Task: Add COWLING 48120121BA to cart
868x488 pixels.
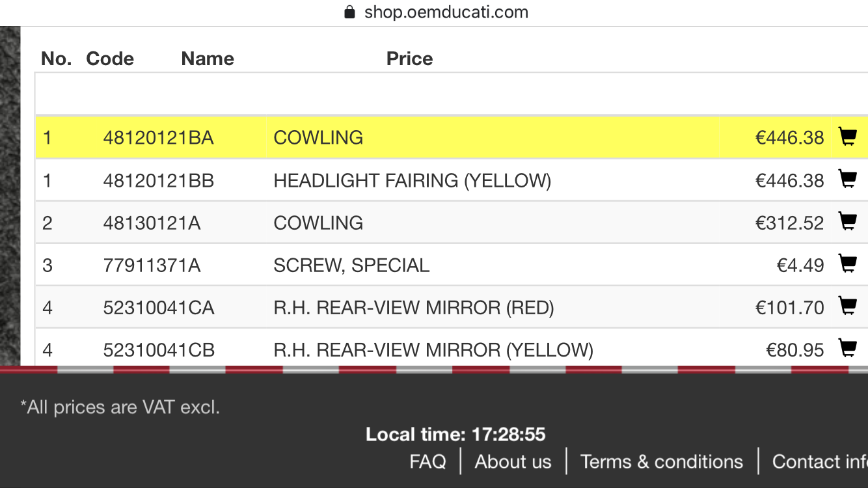Action: pyautogui.click(x=847, y=137)
